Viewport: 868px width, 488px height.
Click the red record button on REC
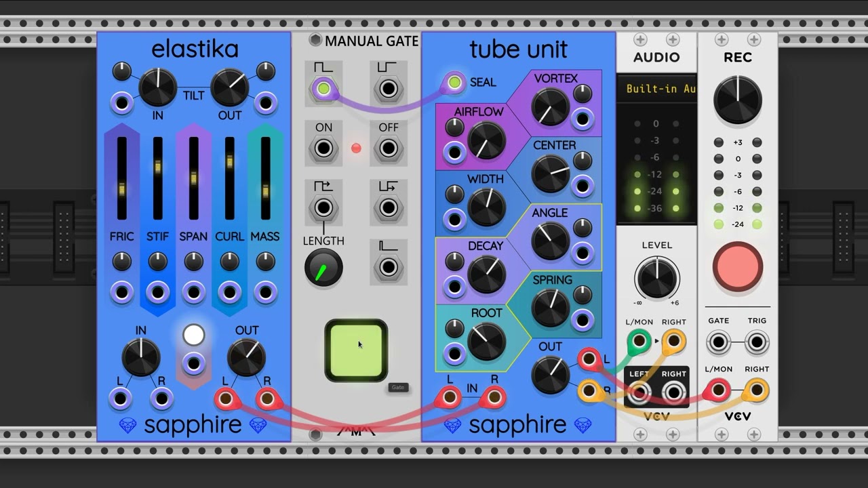[738, 266]
